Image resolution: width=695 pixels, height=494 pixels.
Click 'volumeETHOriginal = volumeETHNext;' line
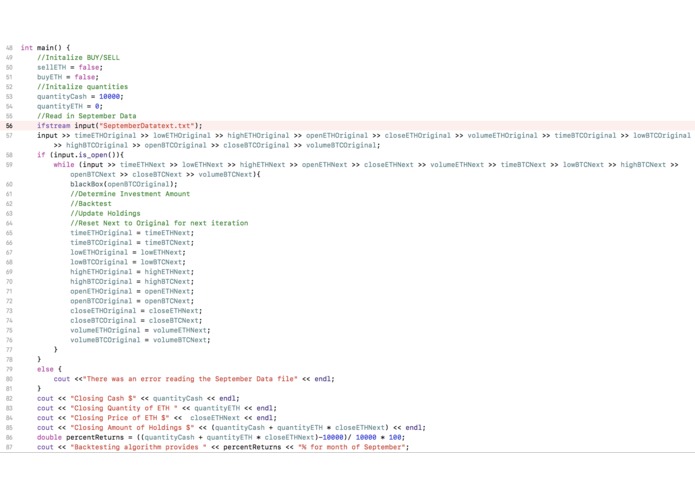pyautogui.click(x=140, y=331)
